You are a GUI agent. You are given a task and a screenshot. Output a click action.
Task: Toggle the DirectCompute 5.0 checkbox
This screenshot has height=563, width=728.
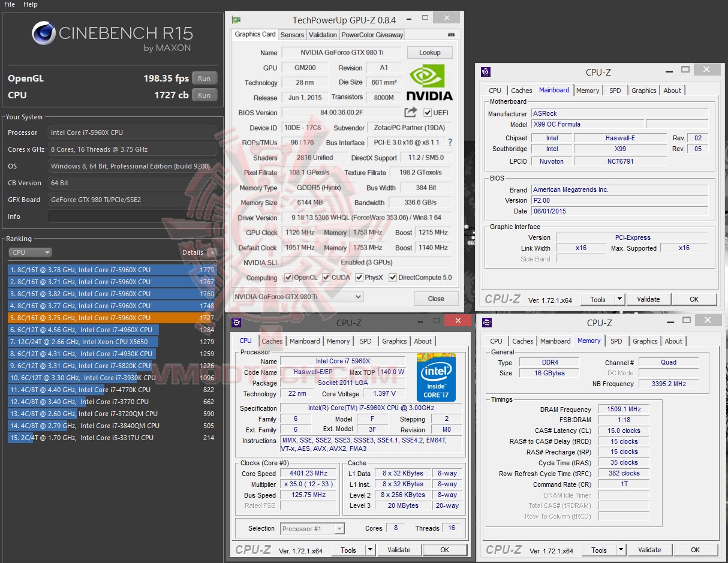[393, 278]
